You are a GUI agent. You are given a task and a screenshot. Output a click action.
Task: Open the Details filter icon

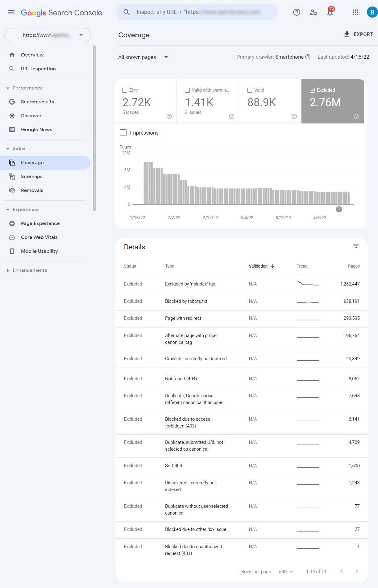pyautogui.click(x=356, y=246)
